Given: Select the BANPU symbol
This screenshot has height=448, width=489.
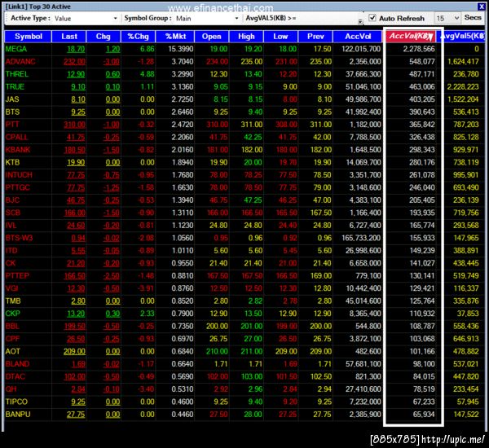Looking at the screenshot, I should [x=18, y=415].
